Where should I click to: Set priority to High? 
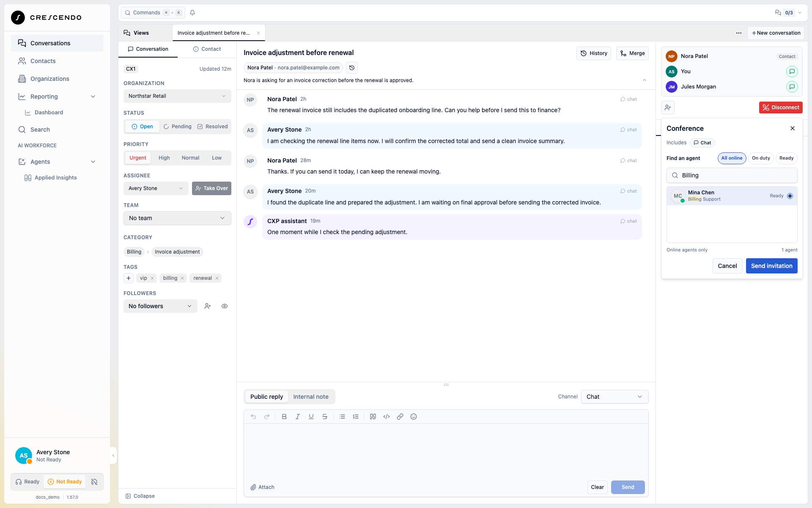click(x=164, y=158)
